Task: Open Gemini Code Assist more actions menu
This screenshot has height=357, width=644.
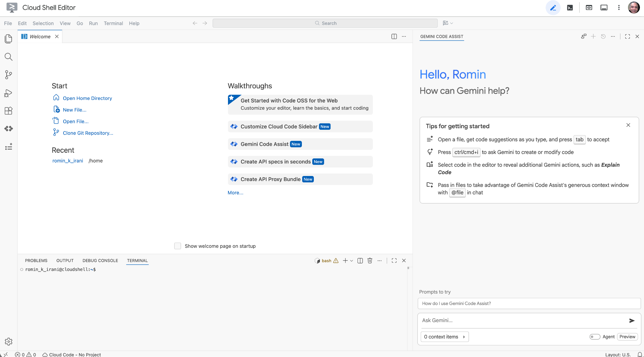Action: [x=613, y=36]
